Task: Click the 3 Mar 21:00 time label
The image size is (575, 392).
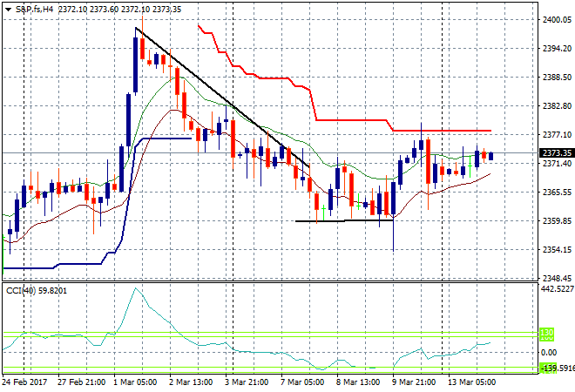Action: coord(247,382)
